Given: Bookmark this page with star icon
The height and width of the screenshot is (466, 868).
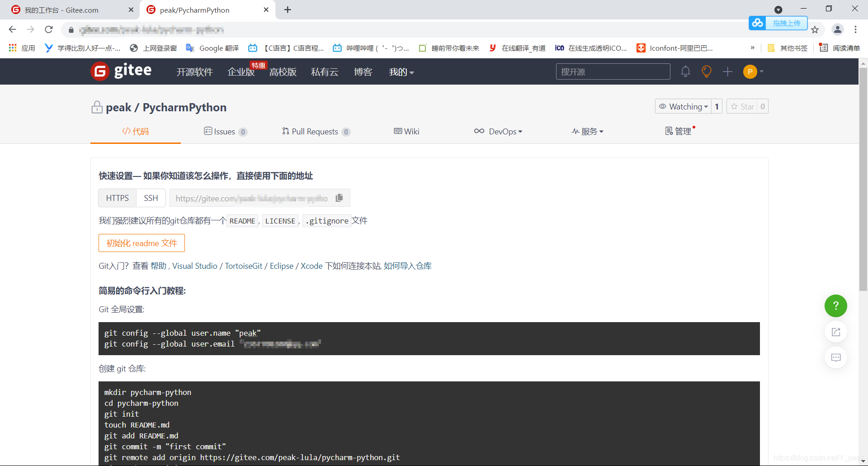Looking at the screenshot, I should pyautogui.click(x=815, y=30).
